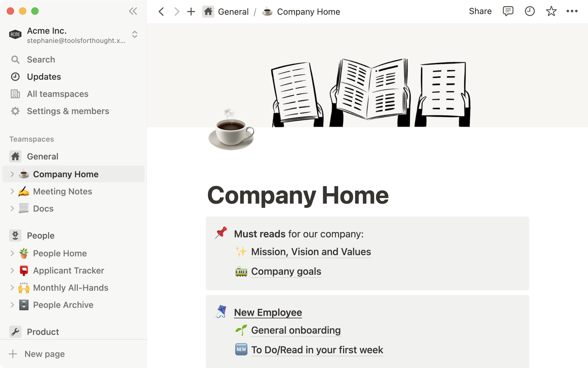
Task: Click the Share button
Action: point(480,11)
